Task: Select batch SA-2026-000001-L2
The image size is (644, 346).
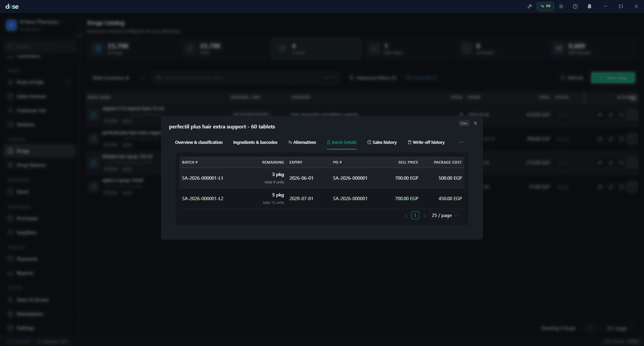Action: (x=203, y=198)
